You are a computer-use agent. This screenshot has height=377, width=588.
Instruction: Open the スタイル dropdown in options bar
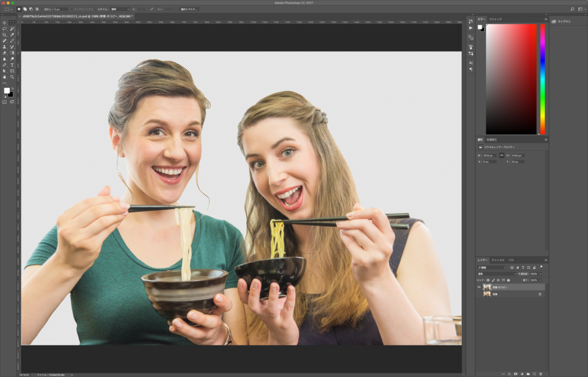[x=119, y=9]
